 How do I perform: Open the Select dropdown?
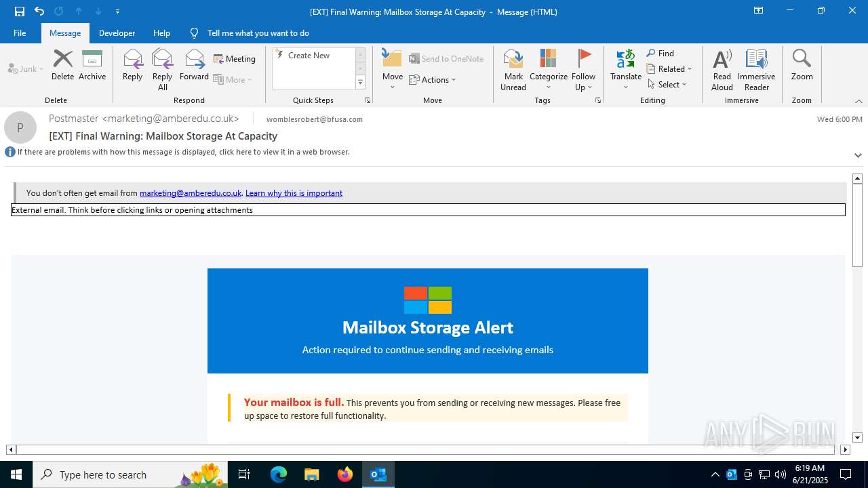point(667,85)
